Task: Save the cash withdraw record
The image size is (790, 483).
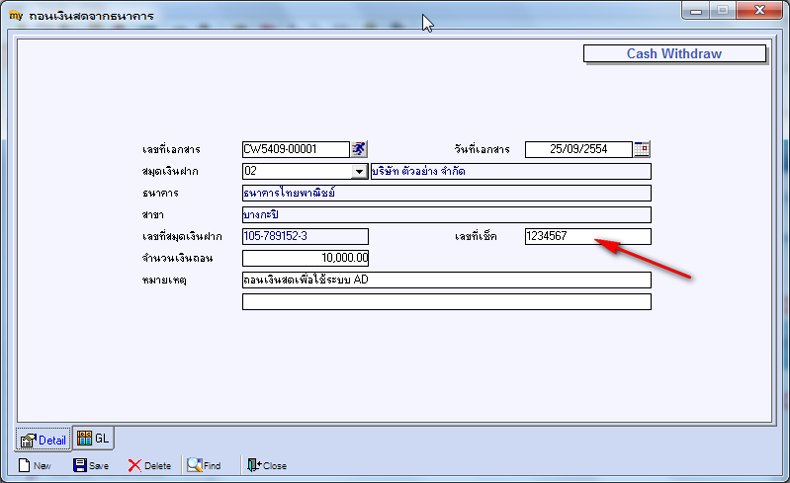Action: point(91,465)
